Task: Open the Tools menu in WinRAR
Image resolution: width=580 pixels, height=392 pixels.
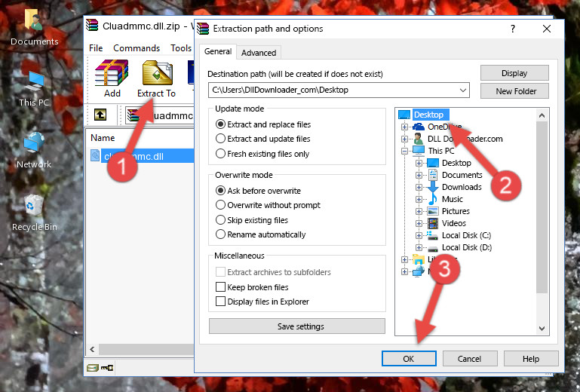Action: click(181, 48)
